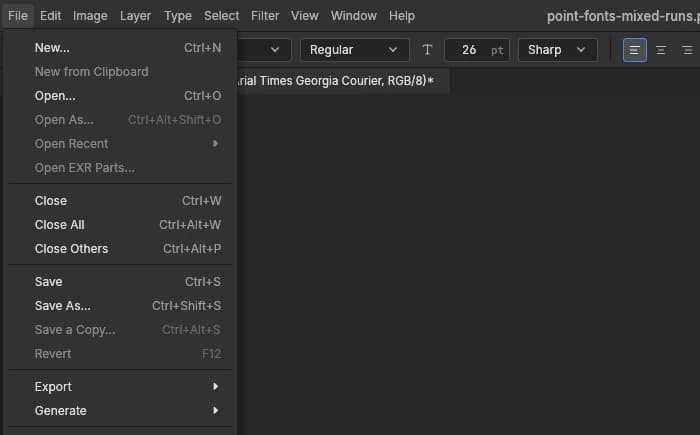Screen dimensions: 700x435
Task: Click the 26 pt font size field
Action: coord(477,50)
